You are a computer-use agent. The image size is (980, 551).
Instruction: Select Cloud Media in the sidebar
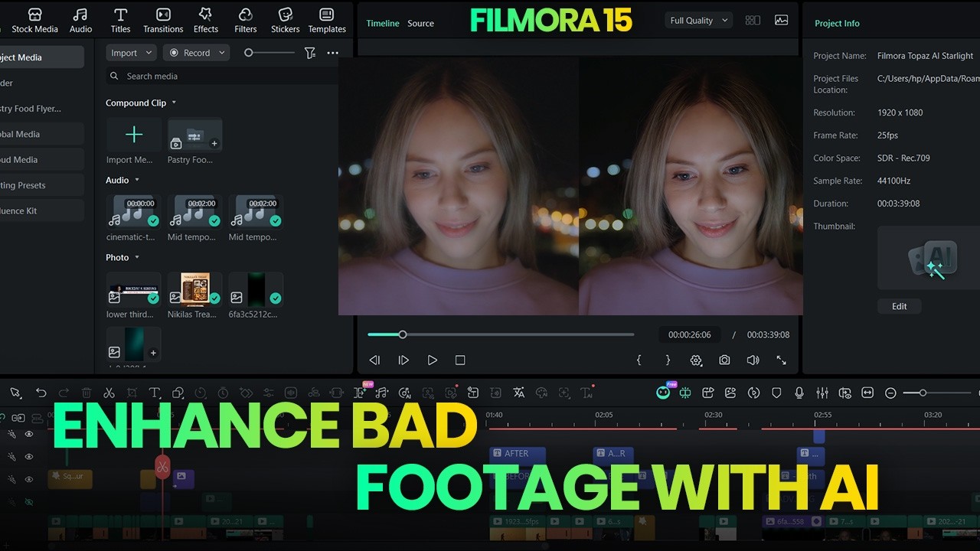(x=42, y=160)
